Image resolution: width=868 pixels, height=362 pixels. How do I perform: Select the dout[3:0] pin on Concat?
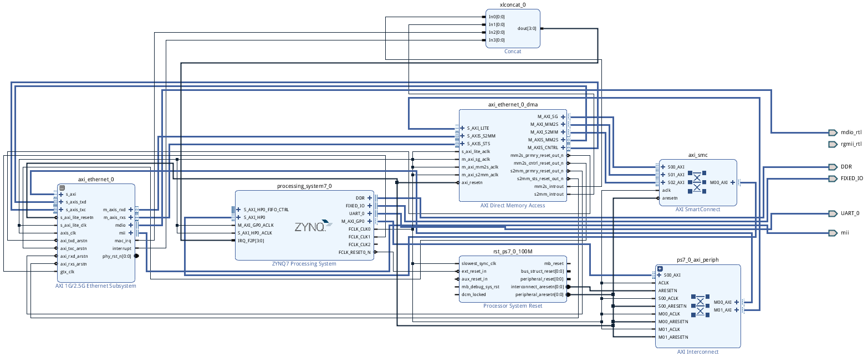point(527,28)
